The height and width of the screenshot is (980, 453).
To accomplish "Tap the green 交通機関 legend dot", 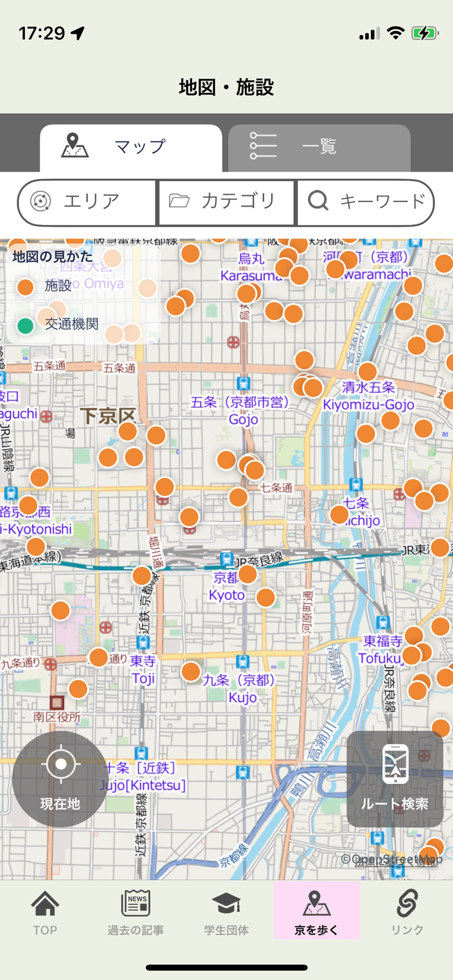I will click(25, 325).
